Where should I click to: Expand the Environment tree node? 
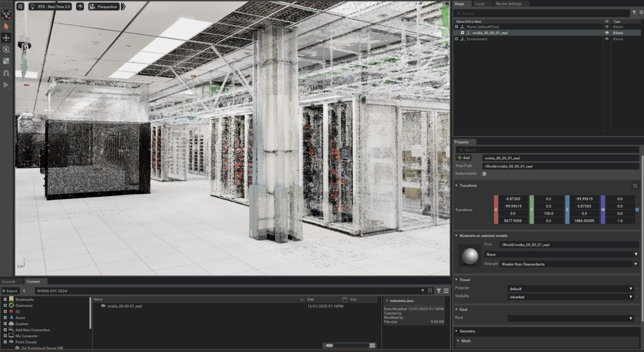point(456,39)
